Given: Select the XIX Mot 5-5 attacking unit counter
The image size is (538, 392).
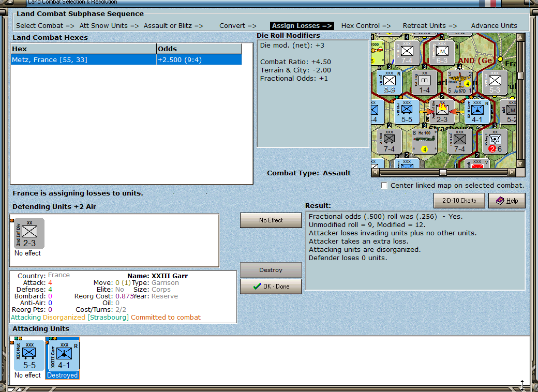Looking at the screenshot, I should pyautogui.click(x=29, y=355).
